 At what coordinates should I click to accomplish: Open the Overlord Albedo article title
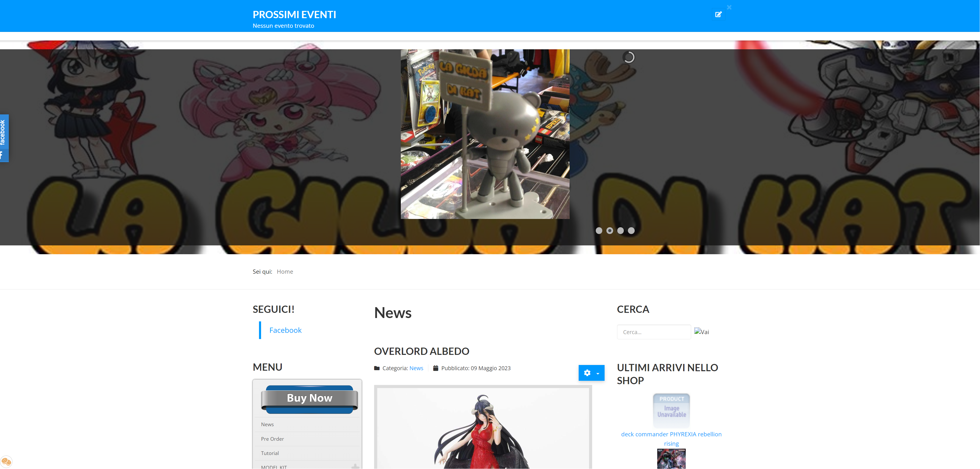[422, 351]
